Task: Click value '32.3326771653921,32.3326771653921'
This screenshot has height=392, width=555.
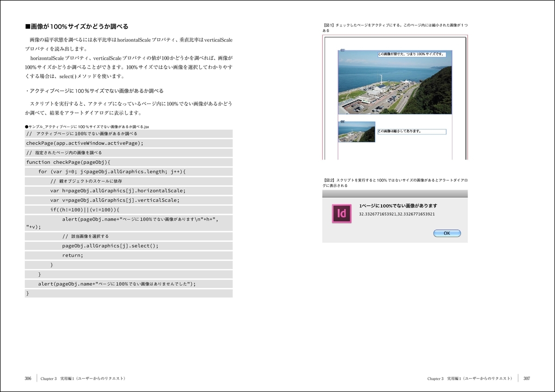Action: (397, 214)
